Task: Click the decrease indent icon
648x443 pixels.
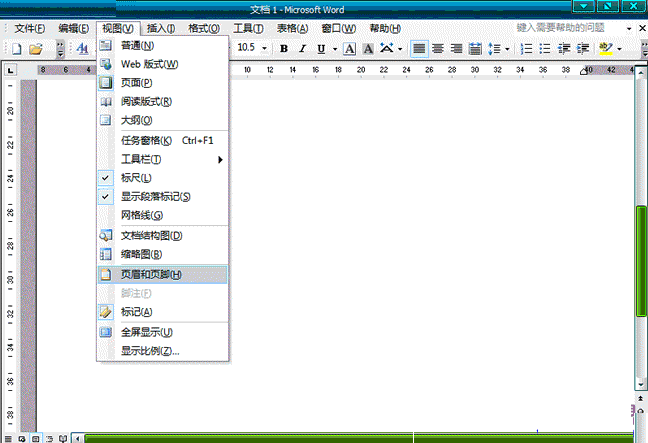Action: tap(564, 49)
